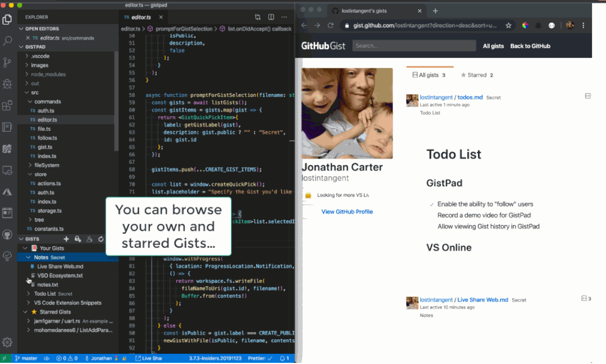
Task: Open the gist.ts file in explorer
Action: 45,147
